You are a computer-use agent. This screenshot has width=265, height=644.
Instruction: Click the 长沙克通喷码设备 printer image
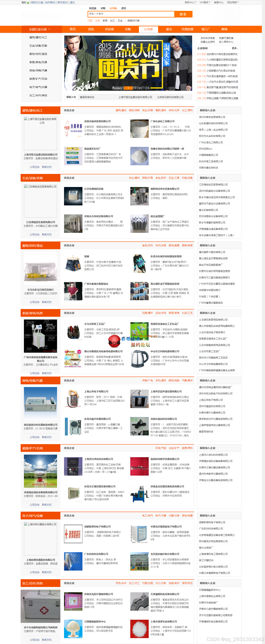(x=73, y=196)
